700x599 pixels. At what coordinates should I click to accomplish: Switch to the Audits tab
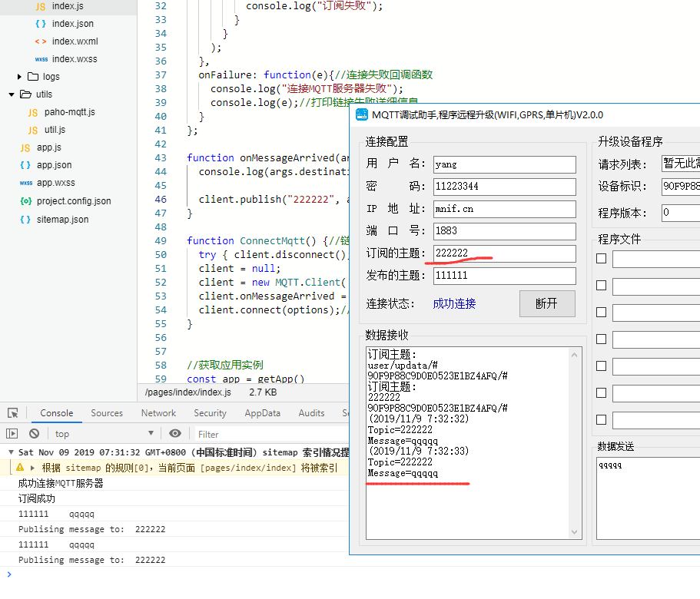(x=311, y=413)
